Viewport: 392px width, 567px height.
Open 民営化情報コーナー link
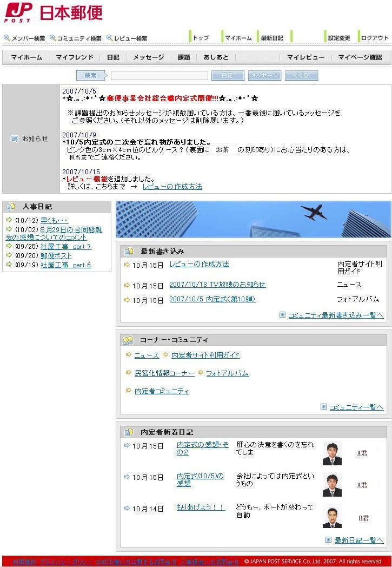click(164, 373)
